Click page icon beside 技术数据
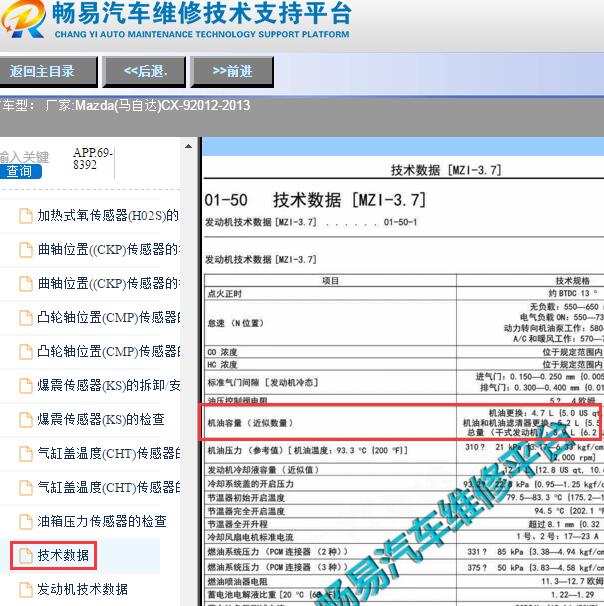This screenshot has height=606, width=604. (x=26, y=556)
